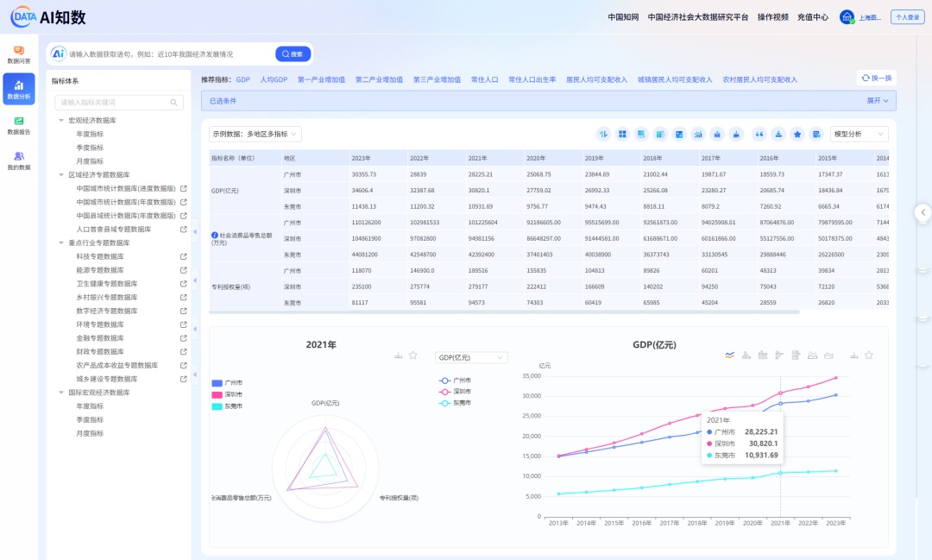Click the blue 搜索 button

tap(293, 53)
